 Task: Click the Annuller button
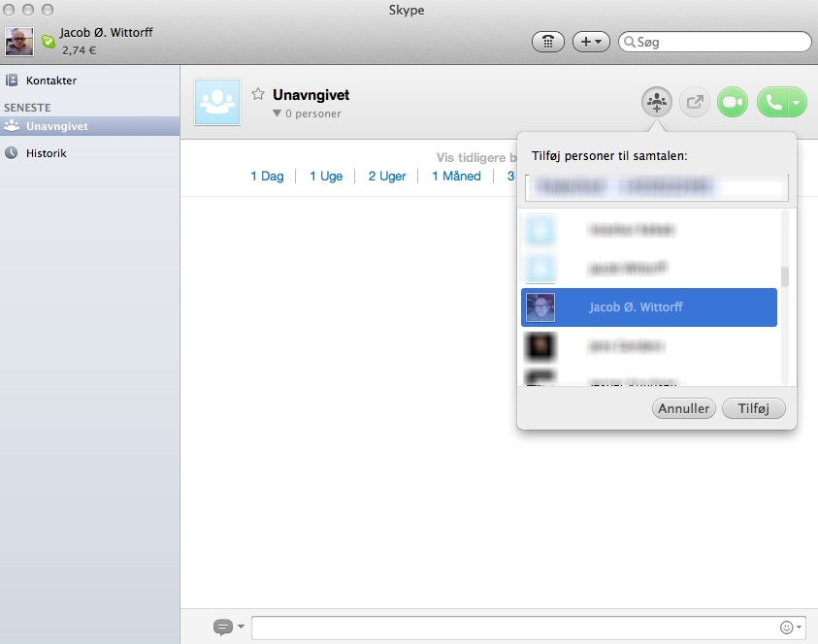coord(683,408)
